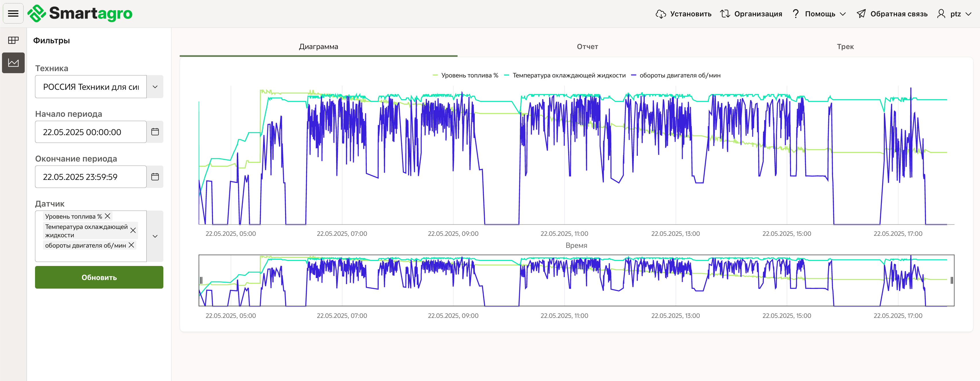The width and height of the screenshot is (980, 381).
Task: Click the left range slider handle
Action: (x=201, y=280)
